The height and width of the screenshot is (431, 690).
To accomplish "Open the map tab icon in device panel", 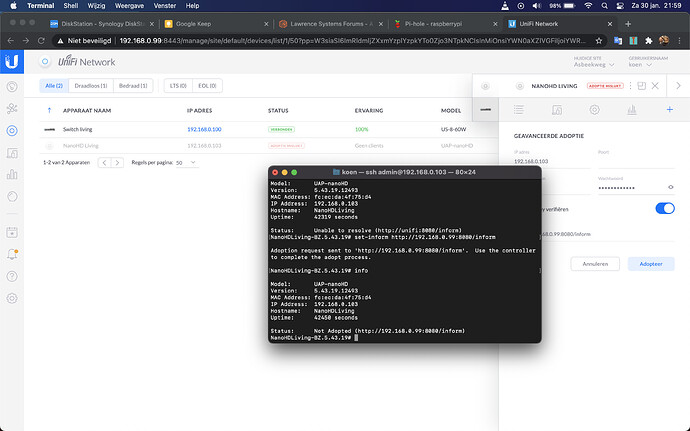I will pos(557,110).
